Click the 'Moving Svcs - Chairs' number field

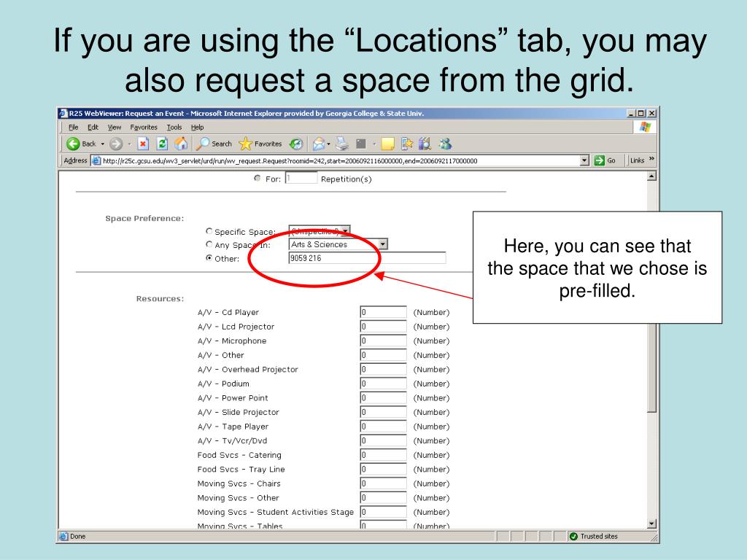point(384,484)
